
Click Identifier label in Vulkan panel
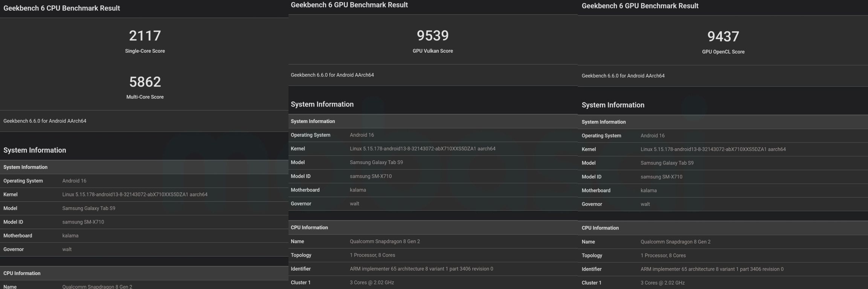tap(301, 269)
